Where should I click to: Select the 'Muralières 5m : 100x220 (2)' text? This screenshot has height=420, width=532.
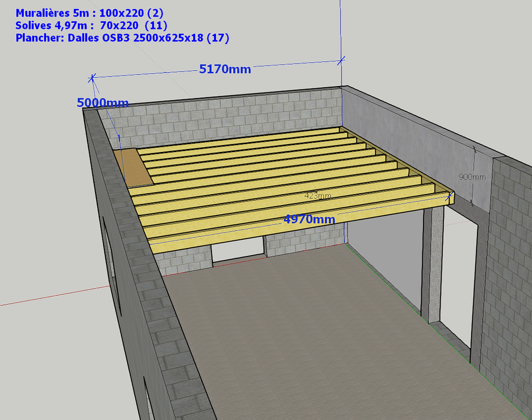89,13
